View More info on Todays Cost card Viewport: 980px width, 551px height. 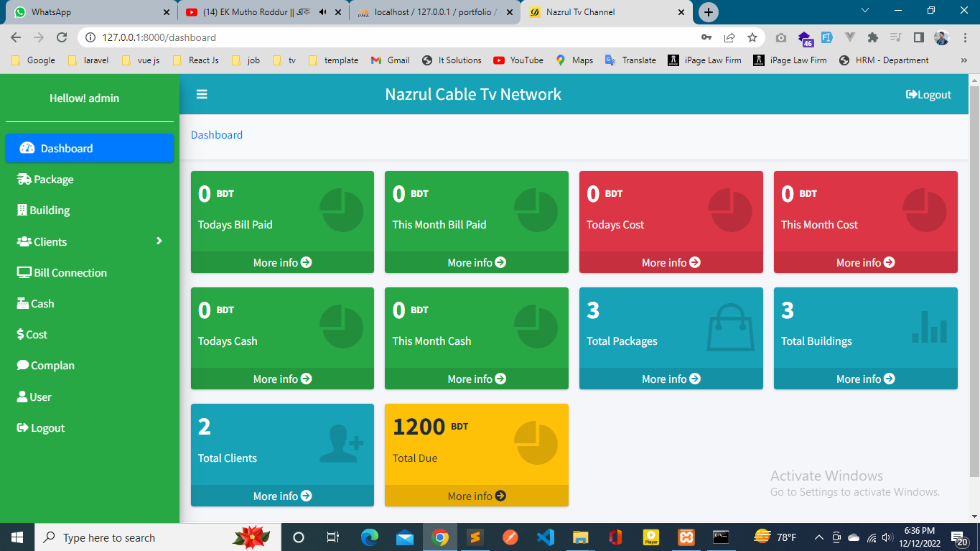(671, 263)
